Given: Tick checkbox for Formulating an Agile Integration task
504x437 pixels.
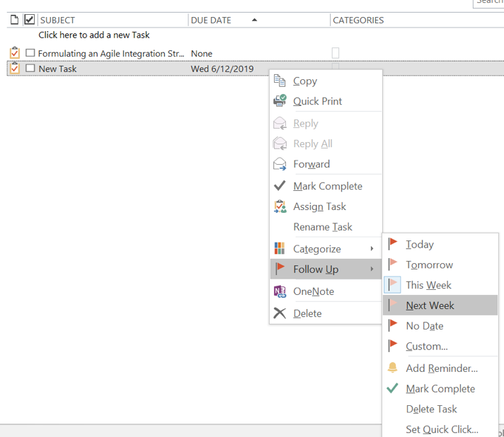Looking at the screenshot, I should [30, 53].
